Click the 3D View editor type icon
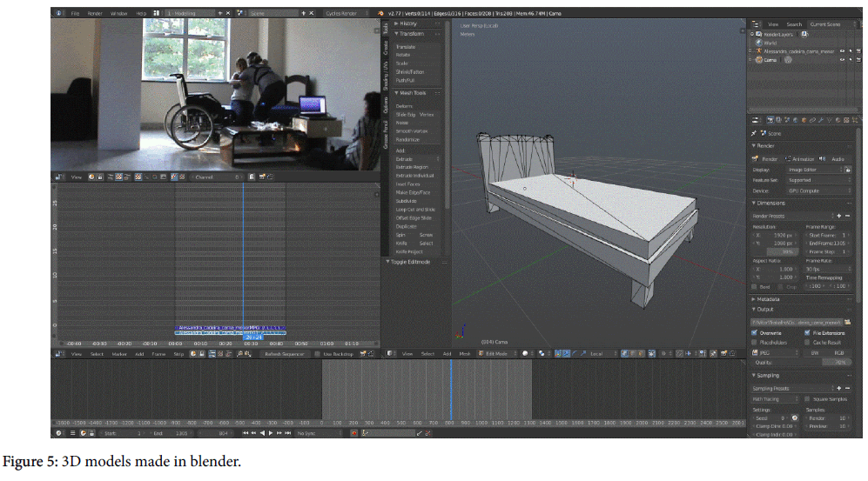This screenshot has width=868, height=481. pos(390,354)
